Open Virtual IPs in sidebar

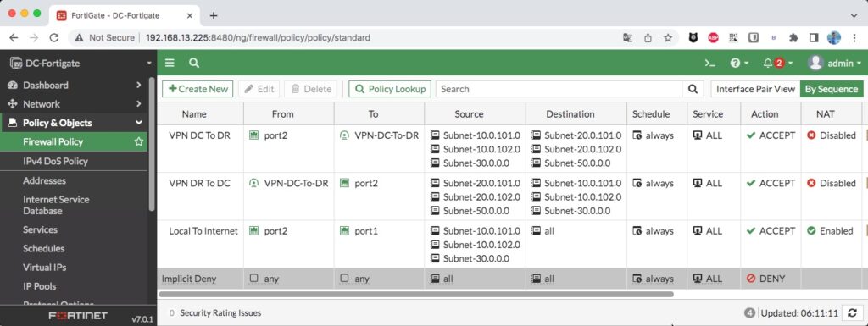[x=44, y=267]
